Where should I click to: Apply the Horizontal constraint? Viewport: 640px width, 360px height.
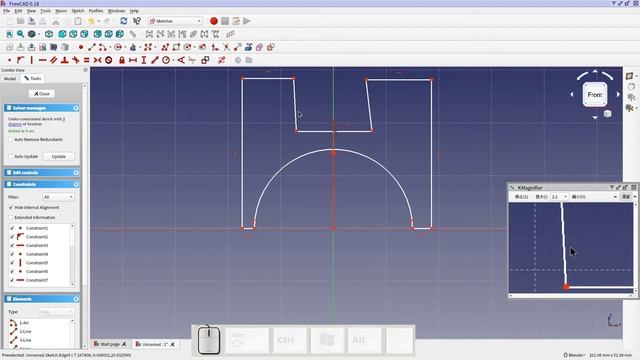coord(42,60)
